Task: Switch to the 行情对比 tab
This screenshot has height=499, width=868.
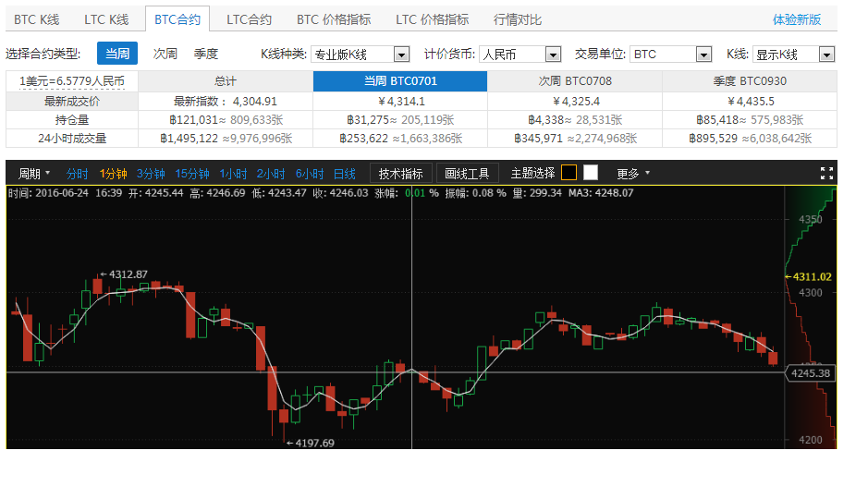Action: pyautogui.click(x=518, y=20)
